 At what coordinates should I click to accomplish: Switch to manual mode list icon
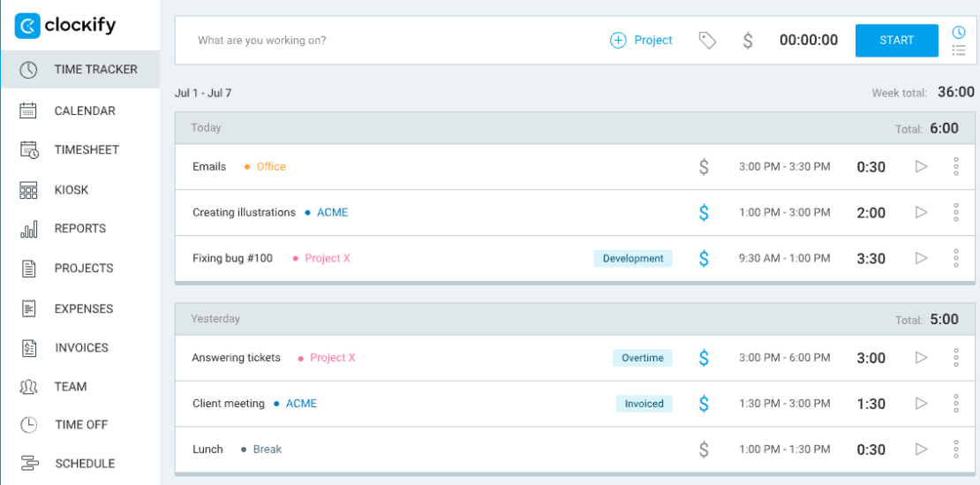(x=959, y=50)
